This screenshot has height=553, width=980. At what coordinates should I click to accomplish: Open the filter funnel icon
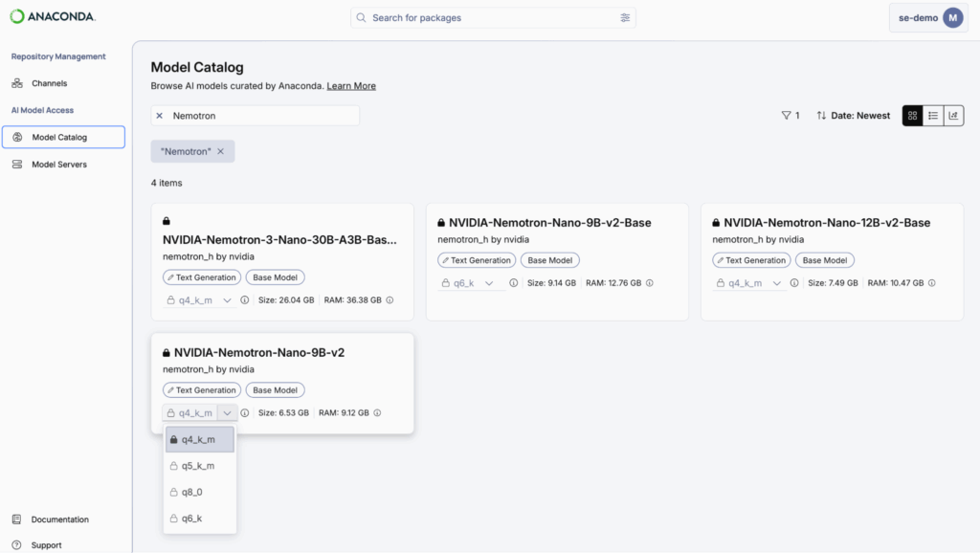(787, 116)
